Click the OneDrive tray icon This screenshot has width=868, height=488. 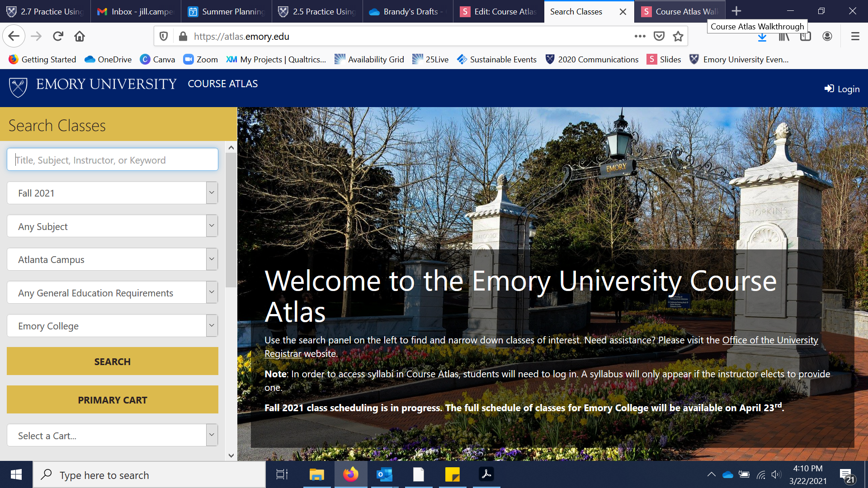click(728, 474)
